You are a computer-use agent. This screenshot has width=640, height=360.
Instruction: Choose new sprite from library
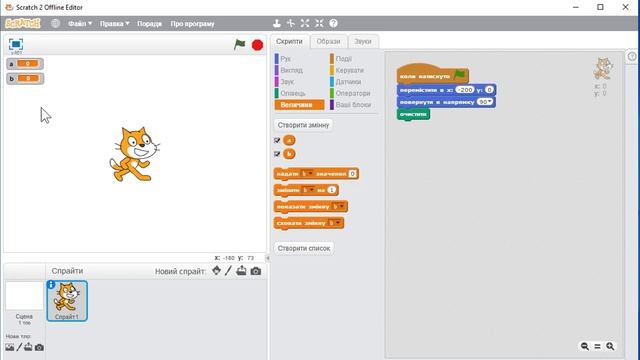(x=216, y=271)
